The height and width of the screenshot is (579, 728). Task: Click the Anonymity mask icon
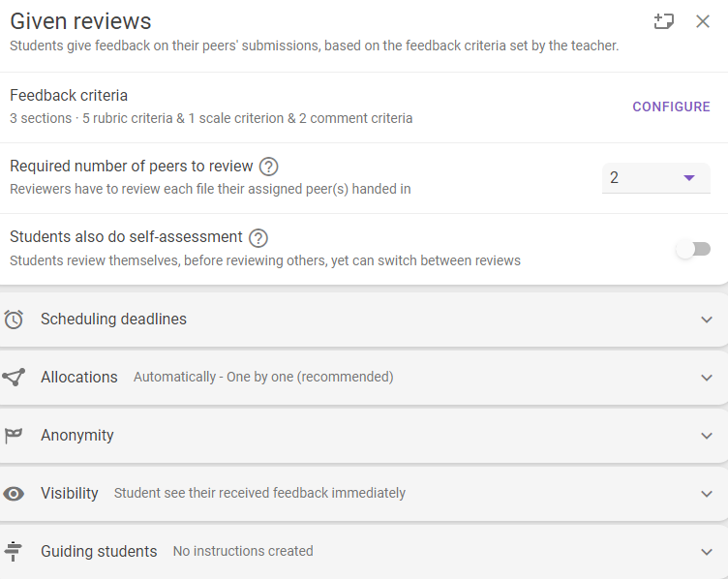[14, 436]
